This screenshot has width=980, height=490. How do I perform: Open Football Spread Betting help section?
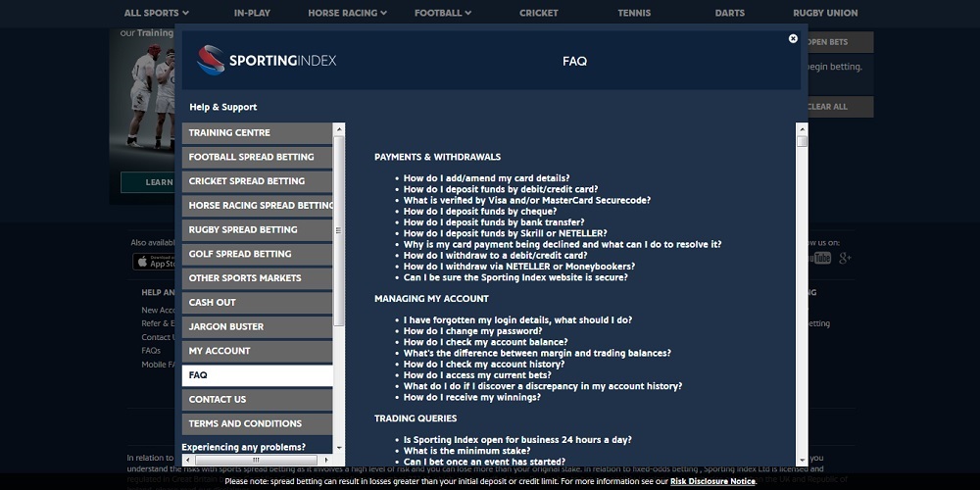click(258, 157)
